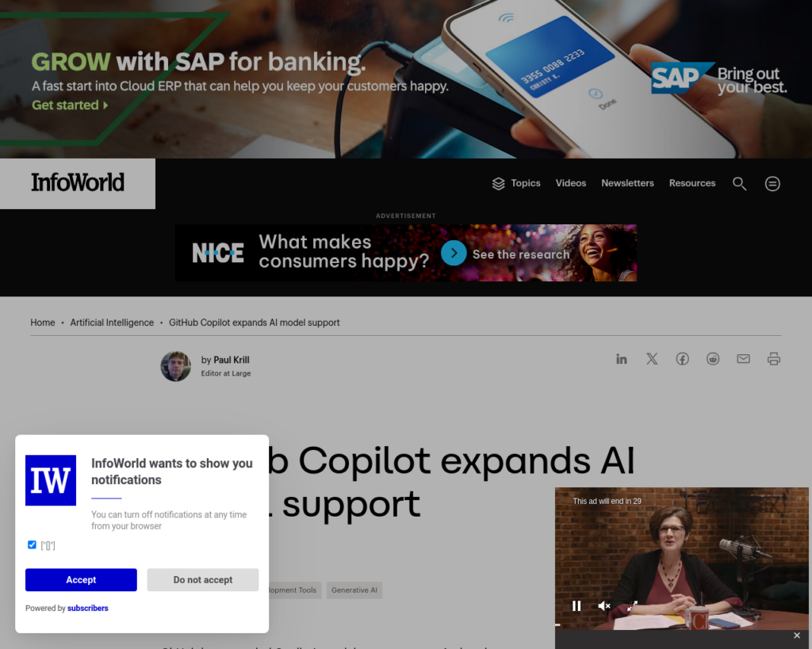Select the Generative AI tag
812x649 pixels.
click(354, 590)
